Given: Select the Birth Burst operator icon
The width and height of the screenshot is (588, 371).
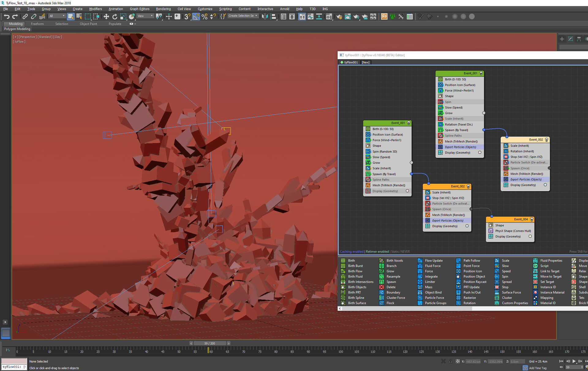Looking at the screenshot, I should coord(343,266).
